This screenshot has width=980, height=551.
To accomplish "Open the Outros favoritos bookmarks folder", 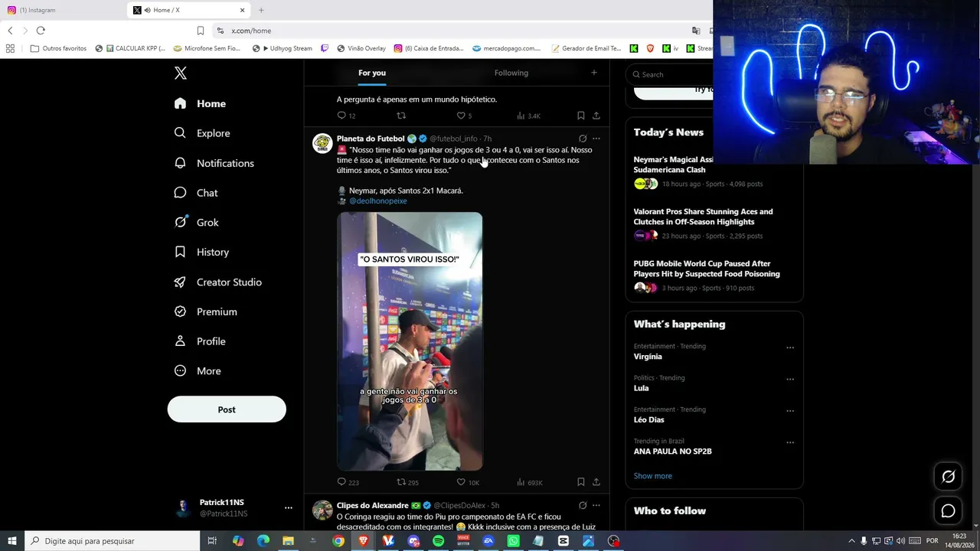I will coord(59,48).
